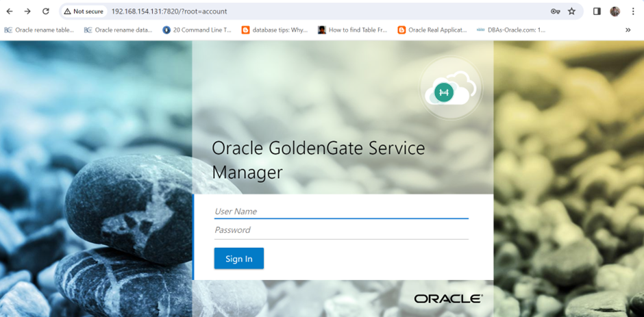
Task: Reload the current page
Action: click(x=46, y=12)
